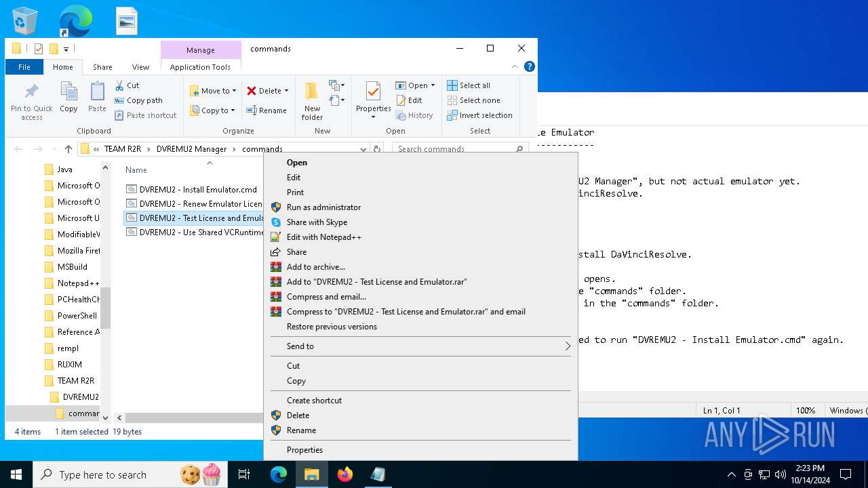Create a New folder from ribbon
Viewport: 868px width, 488px height.
(x=312, y=101)
